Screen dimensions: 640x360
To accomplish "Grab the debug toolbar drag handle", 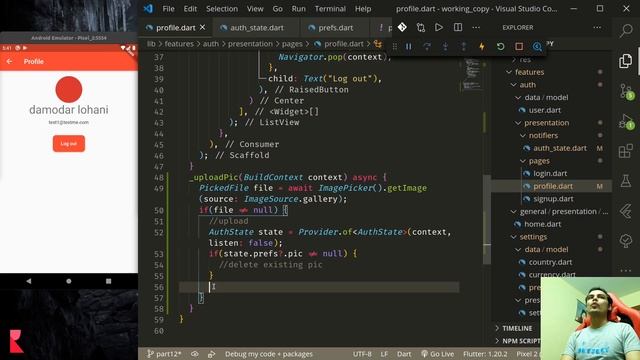I will click(395, 47).
